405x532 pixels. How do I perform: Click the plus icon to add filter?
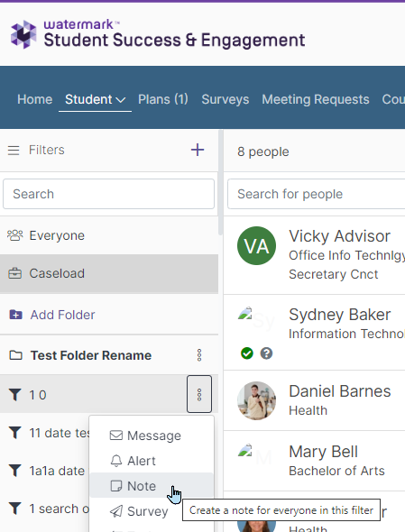point(198,150)
